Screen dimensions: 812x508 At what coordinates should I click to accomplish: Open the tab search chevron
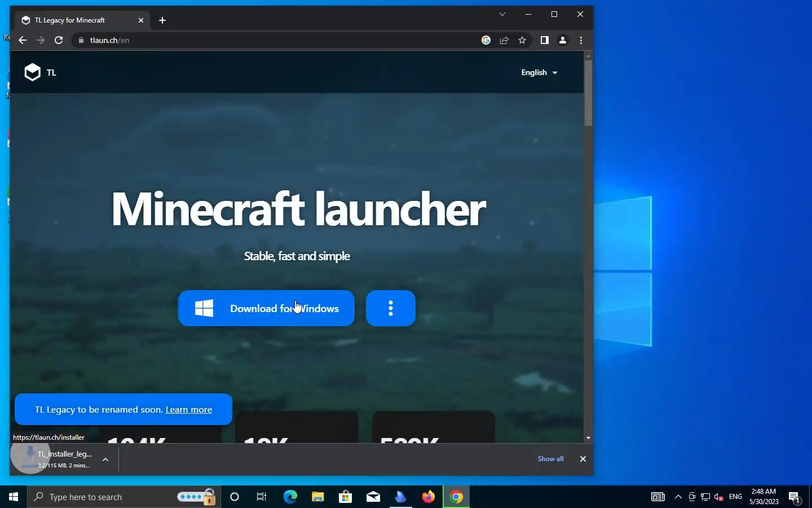(502, 14)
